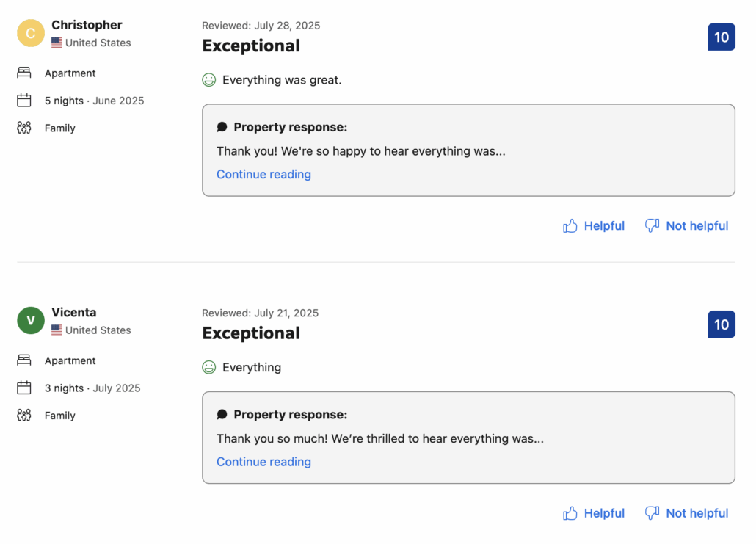Click Christopher's yellow avatar circle

click(31, 33)
